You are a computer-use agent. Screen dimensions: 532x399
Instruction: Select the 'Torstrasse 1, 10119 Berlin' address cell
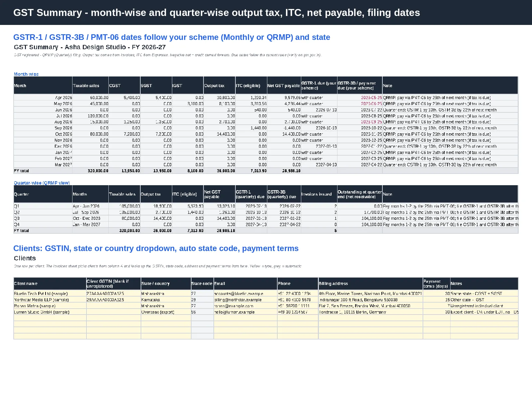tap(370, 312)
